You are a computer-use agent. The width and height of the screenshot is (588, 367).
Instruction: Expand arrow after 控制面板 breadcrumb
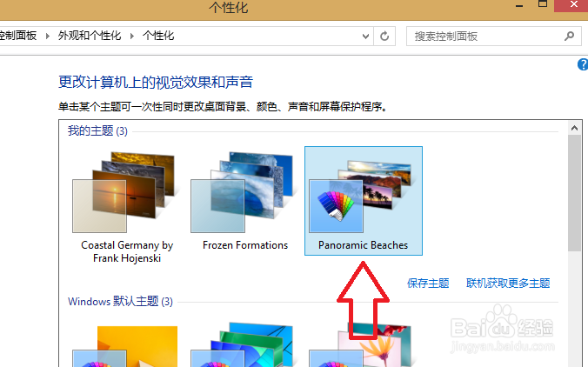click(47, 36)
